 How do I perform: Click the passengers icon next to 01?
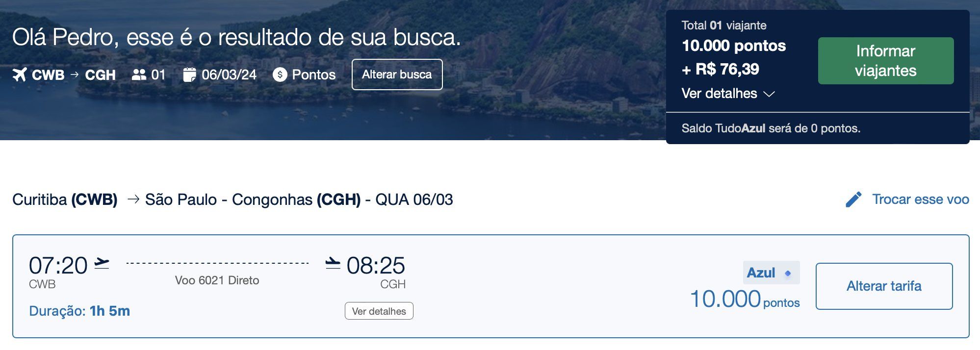pos(139,75)
